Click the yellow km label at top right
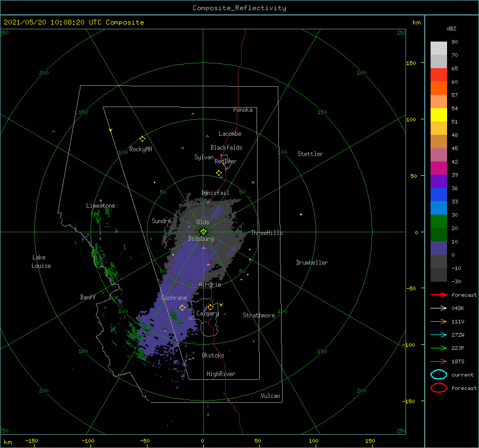The image size is (479, 448). point(416,22)
